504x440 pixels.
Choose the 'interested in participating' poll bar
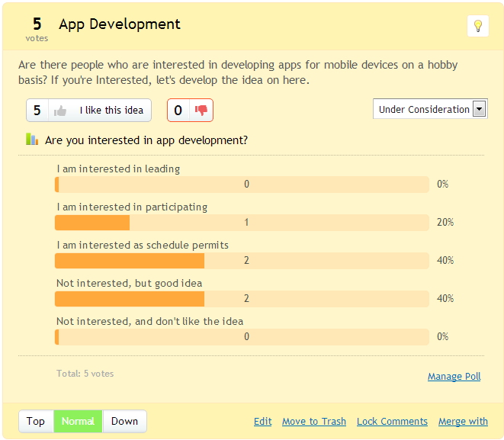pyautogui.click(x=242, y=223)
